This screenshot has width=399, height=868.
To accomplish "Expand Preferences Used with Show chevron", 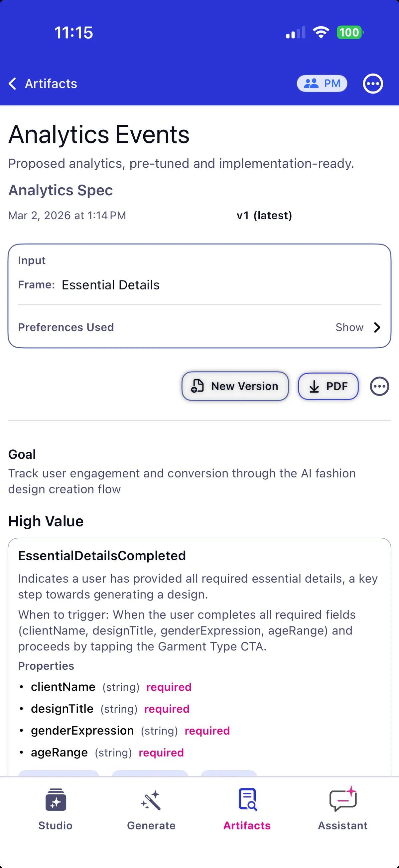I will click(377, 327).
